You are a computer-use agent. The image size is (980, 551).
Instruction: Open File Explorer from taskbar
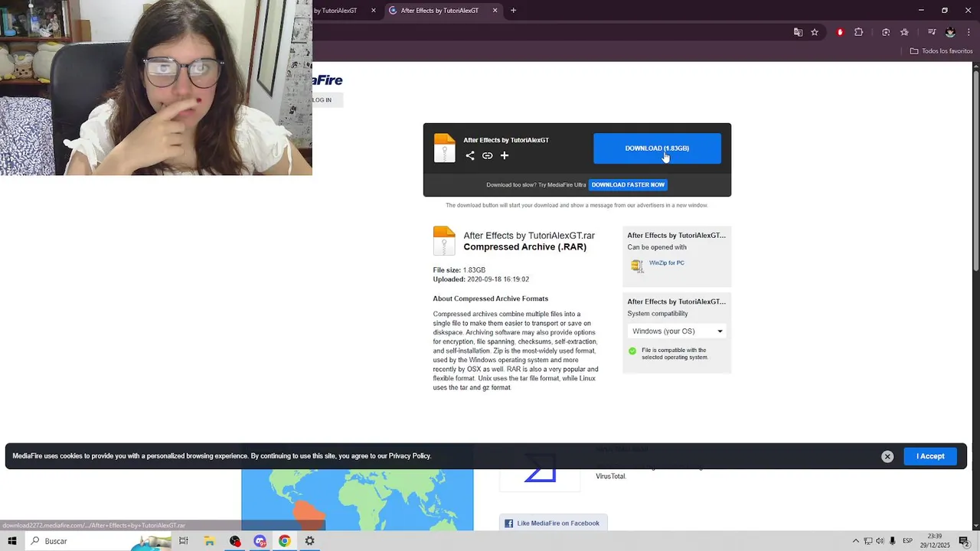point(209,541)
